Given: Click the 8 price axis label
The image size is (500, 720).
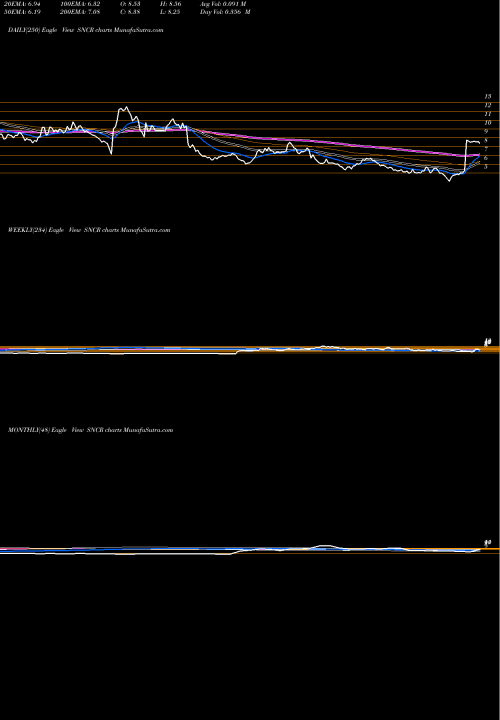Looking at the screenshot, I should [486, 141].
